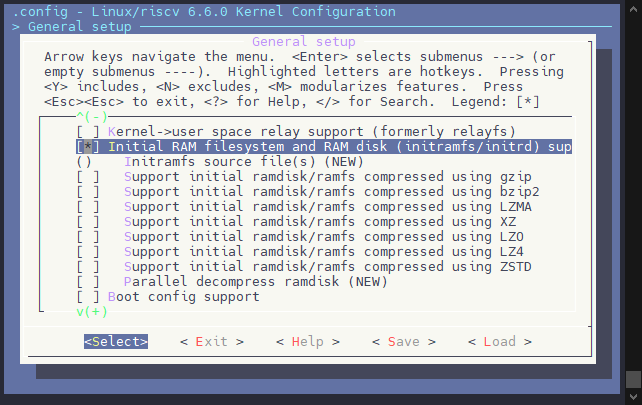
Task: Toggle Kernel->user space relay support checkbox
Action: [x=88, y=131]
